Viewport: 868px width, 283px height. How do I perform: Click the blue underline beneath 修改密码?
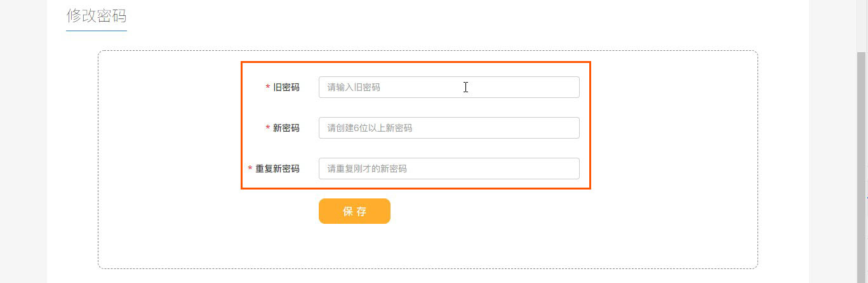pos(97,31)
